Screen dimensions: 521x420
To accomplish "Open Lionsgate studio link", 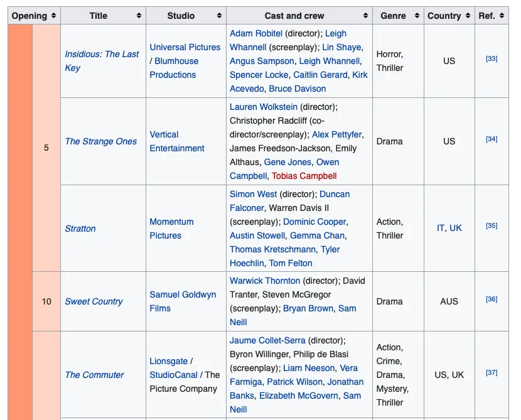I will (168, 361).
